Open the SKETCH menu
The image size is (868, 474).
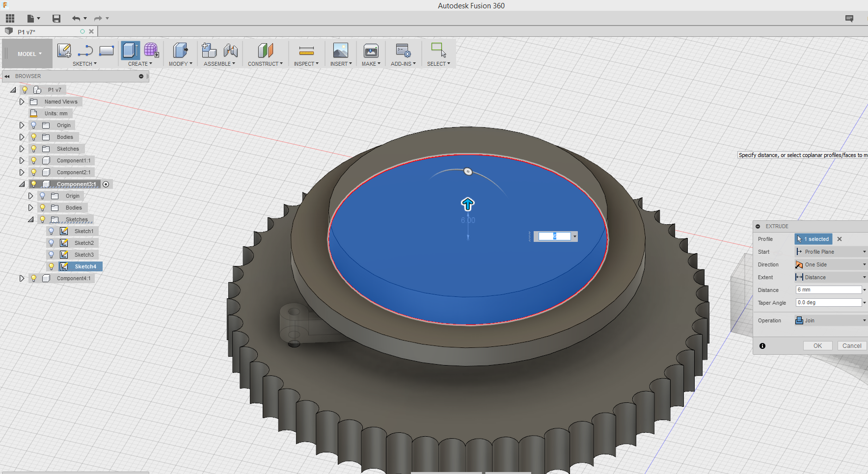click(84, 64)
